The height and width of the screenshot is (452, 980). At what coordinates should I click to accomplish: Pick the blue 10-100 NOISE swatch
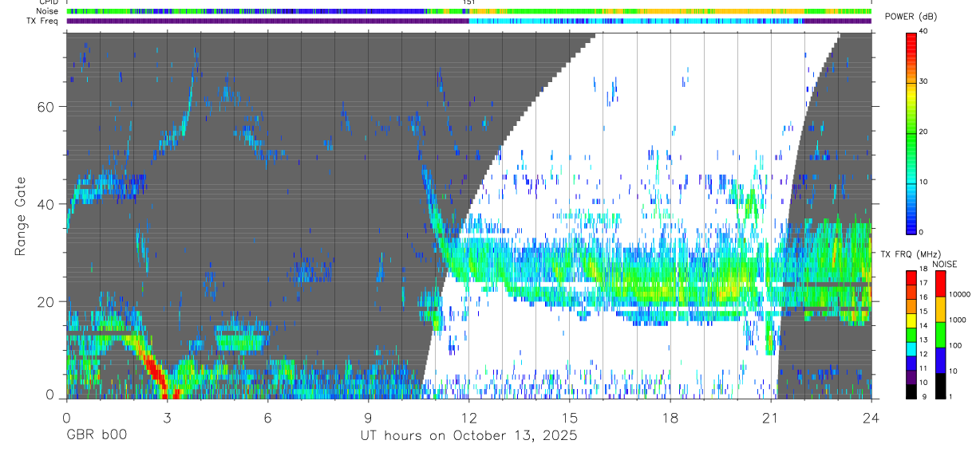[941, 360]
